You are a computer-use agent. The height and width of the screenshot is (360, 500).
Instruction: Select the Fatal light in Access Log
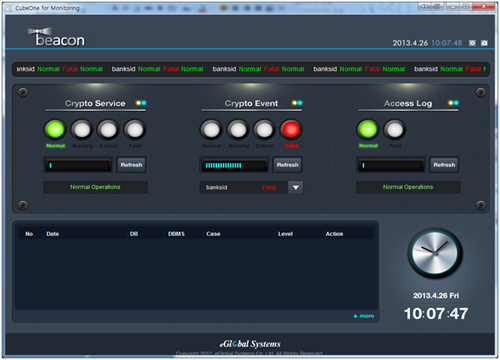click(x=395, y=130)
